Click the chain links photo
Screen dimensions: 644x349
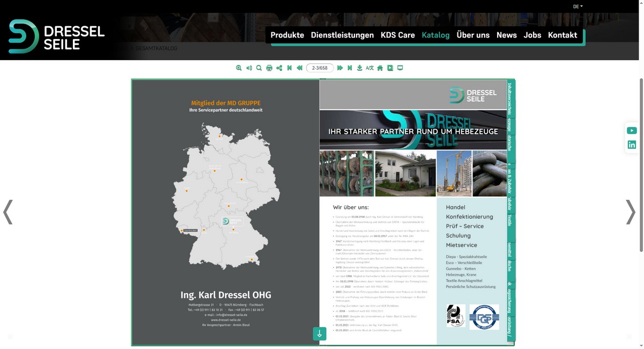[x=490, y=173]
